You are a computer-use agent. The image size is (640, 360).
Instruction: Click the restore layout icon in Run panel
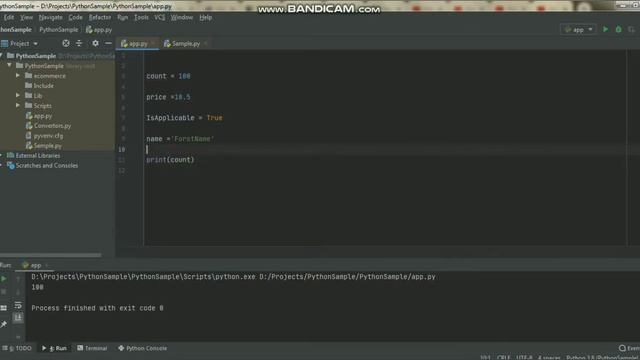coord(4,308)
